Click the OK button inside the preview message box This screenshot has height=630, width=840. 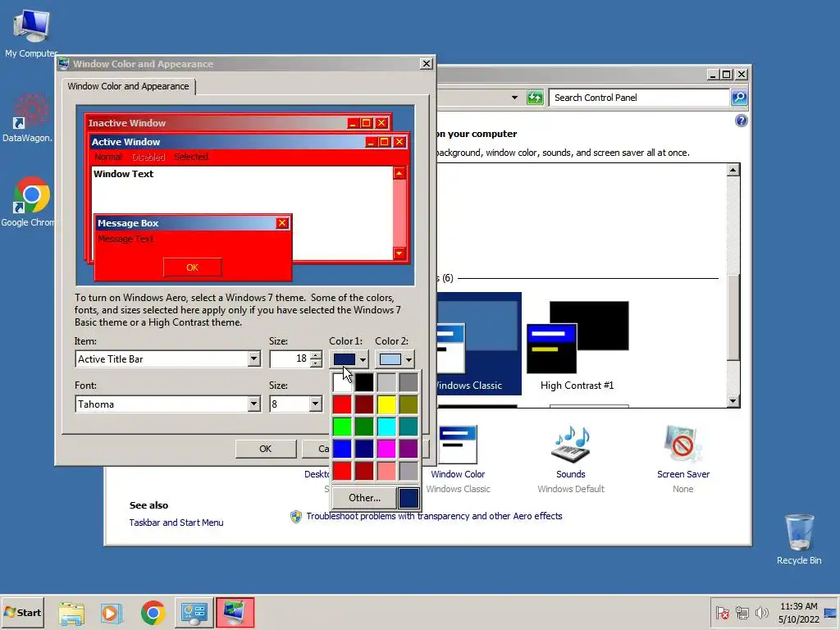point(192,267)
